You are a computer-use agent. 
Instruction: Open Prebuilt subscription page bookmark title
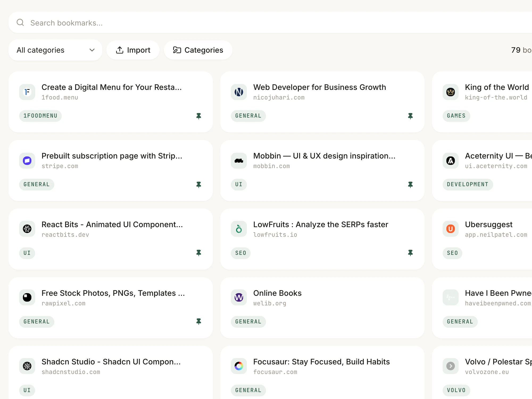[112, 156]
